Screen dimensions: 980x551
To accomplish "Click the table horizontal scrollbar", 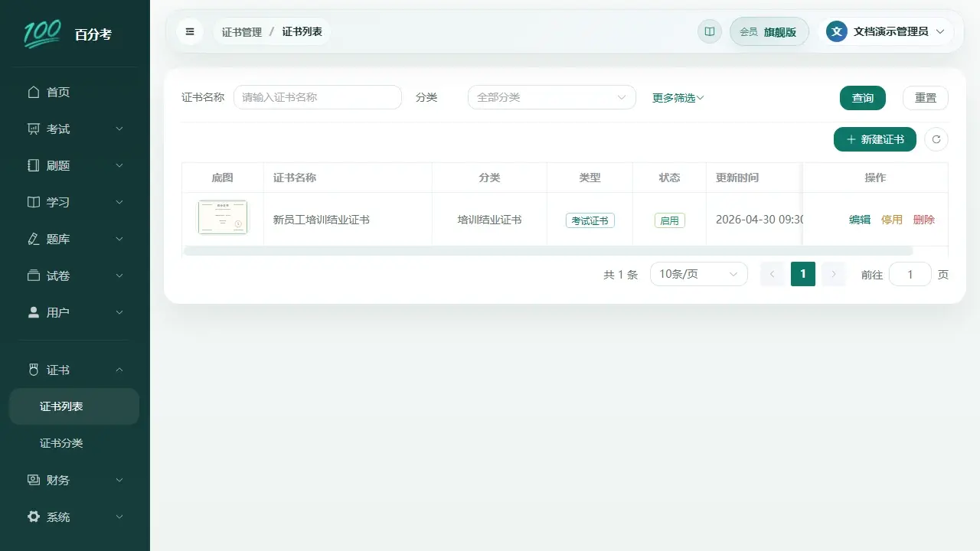I will [x=548, y=251].
